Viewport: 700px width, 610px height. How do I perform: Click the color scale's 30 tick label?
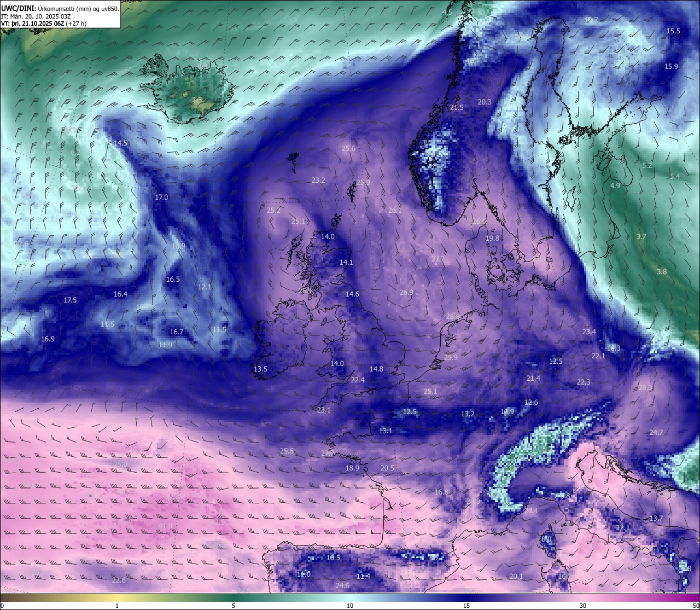click(x=583, y=606)
